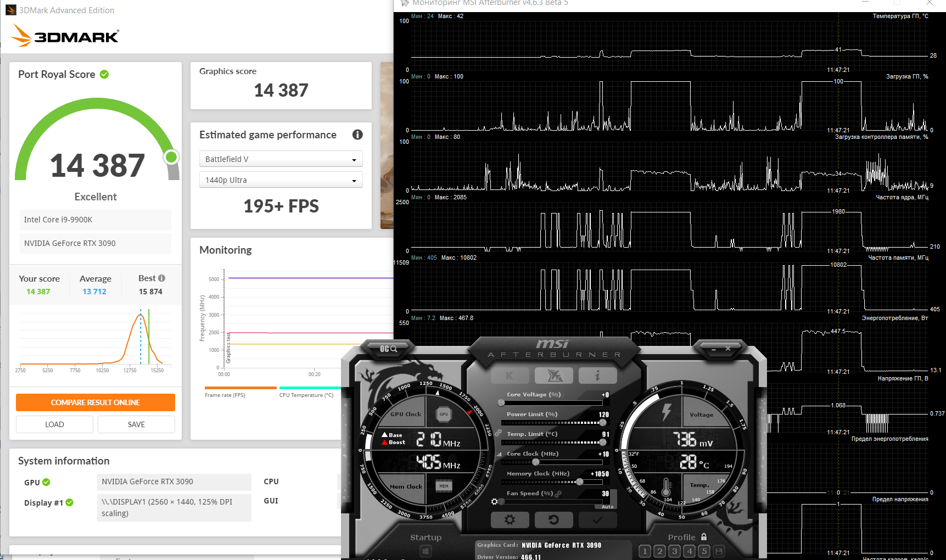Viewport: 946px width, 560px height.
Task: Load Afterburner profile 4
Action: pos(690,551)
